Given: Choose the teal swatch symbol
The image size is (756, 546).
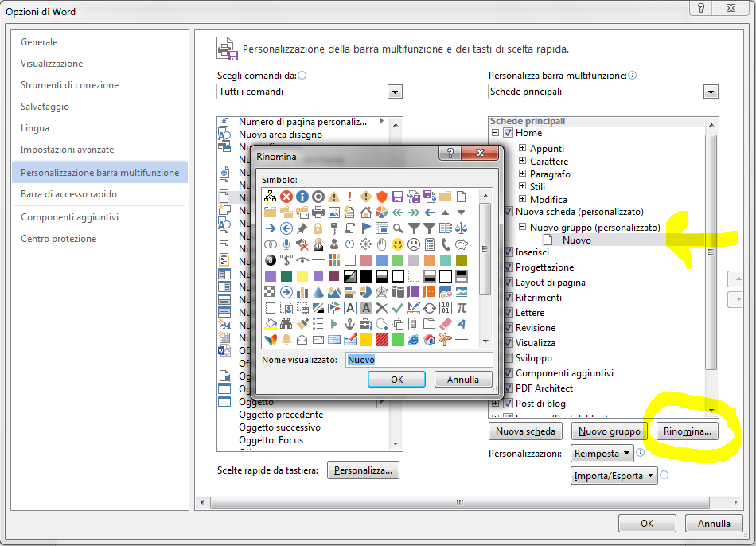Looking at the screenshot, I should click(x=446, y=260).
